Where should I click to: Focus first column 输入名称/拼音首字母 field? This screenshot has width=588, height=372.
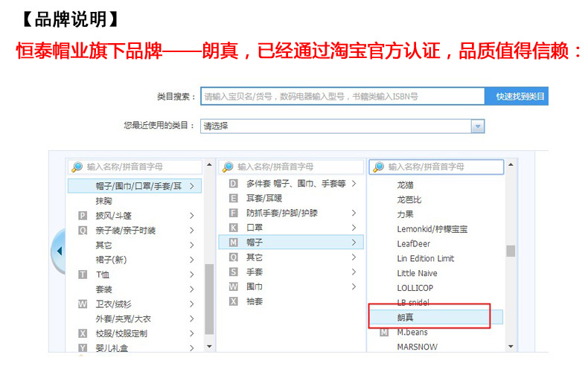[135, 167]
